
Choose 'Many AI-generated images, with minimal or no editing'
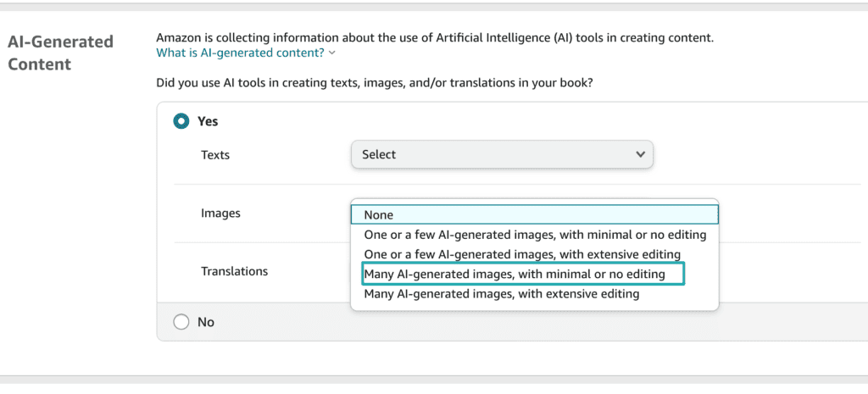(x=524, y=274)
